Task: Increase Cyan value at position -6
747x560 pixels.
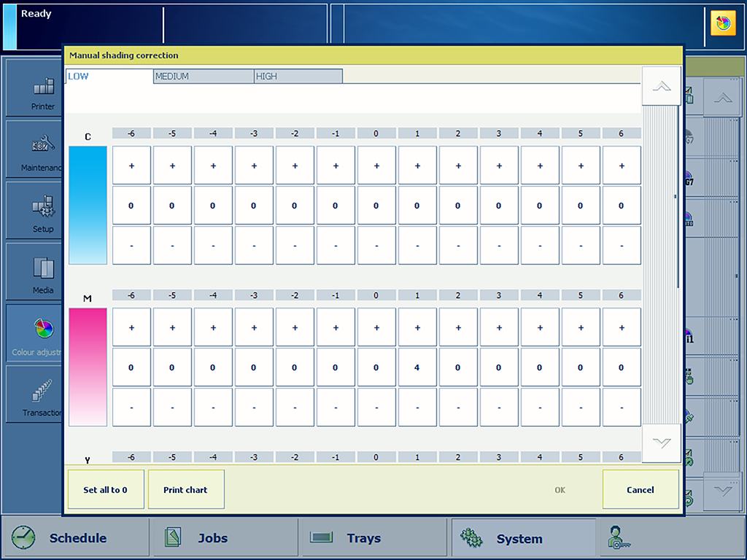Action: click(131, 166)
